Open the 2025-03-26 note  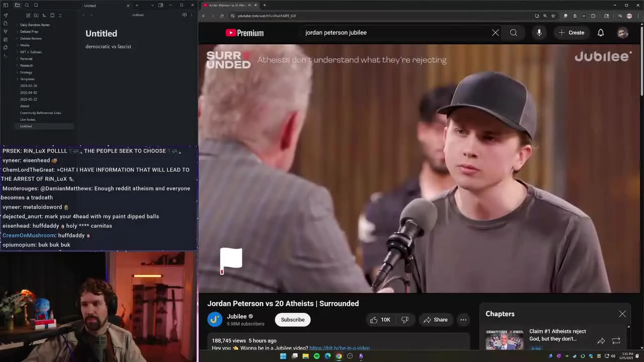click(x=28, y=86)
